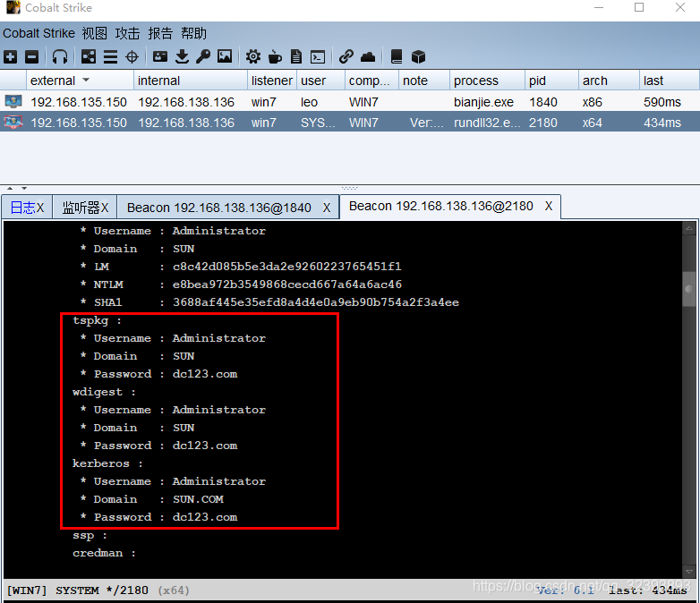Screen dimensions: 700x603
Task: Open the 攻击 menu
Action: tap(127, 33)
